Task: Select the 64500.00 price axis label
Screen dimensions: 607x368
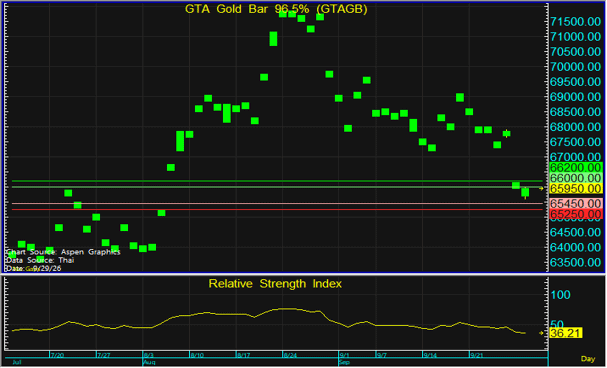Action: tap(576, 233)
